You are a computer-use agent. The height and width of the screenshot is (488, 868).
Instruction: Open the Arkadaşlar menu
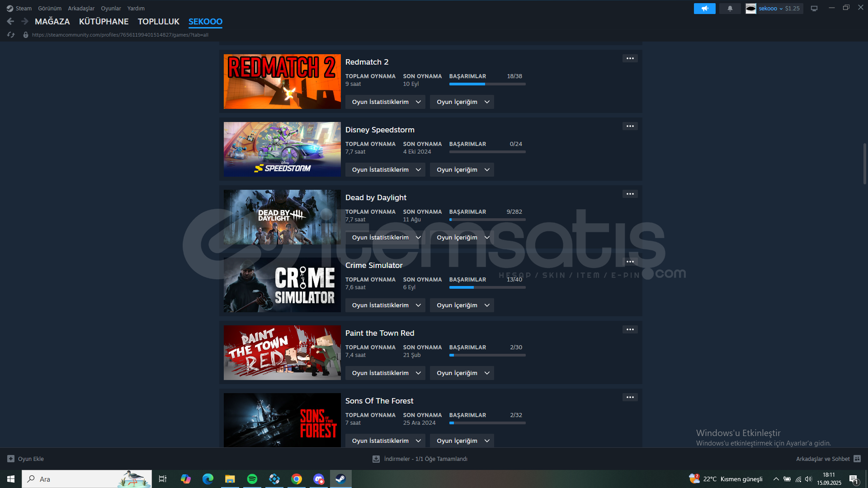click(x=81, y=9)
